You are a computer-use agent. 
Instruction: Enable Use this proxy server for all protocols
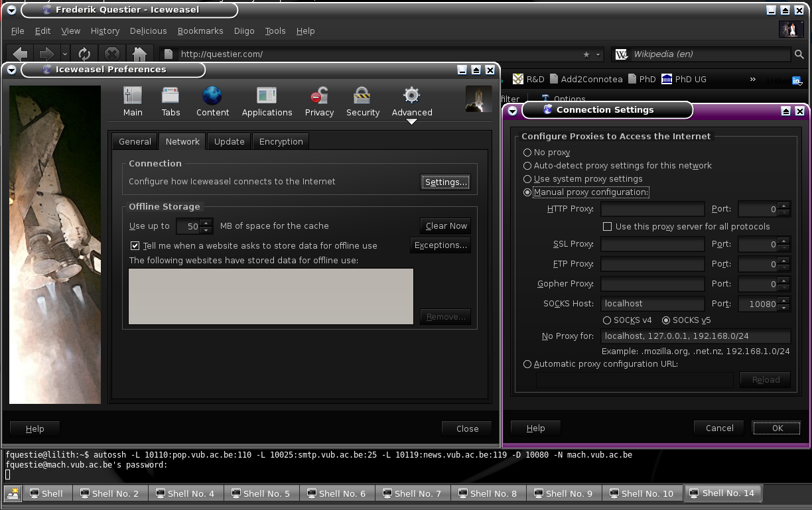(x=607, y=227)
